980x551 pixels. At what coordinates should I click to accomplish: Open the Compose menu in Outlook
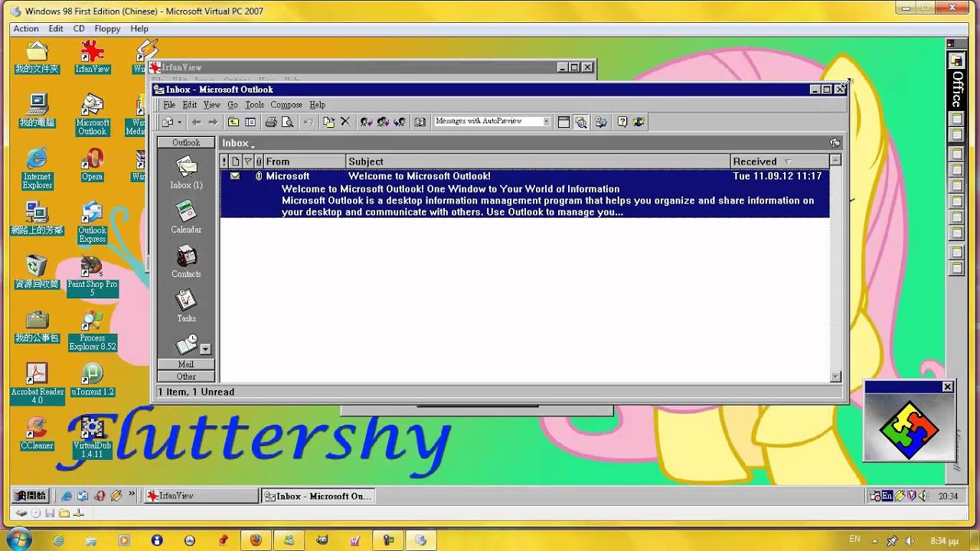[286, 105]
